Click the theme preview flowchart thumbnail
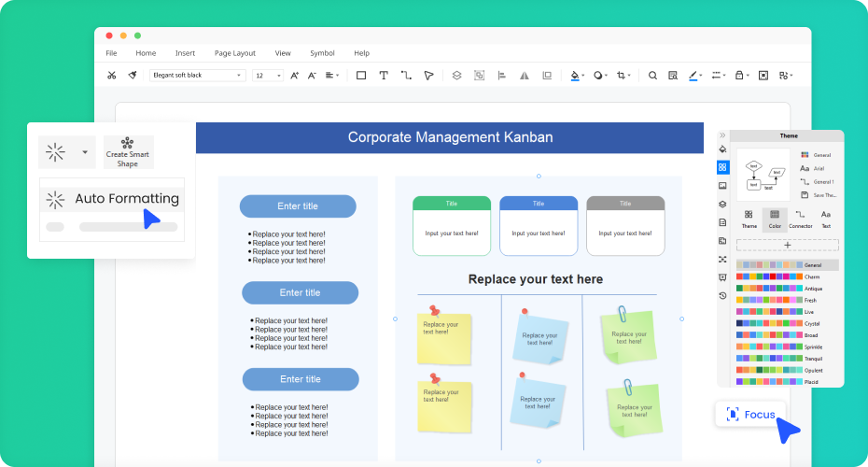Viewport: 868px width, 467px height. (763, 175)
